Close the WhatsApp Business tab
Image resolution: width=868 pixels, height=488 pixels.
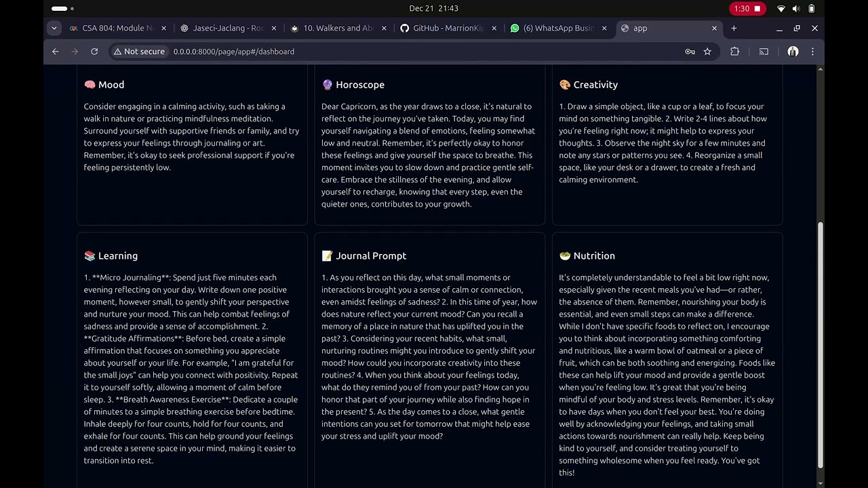tap(605, 28)
